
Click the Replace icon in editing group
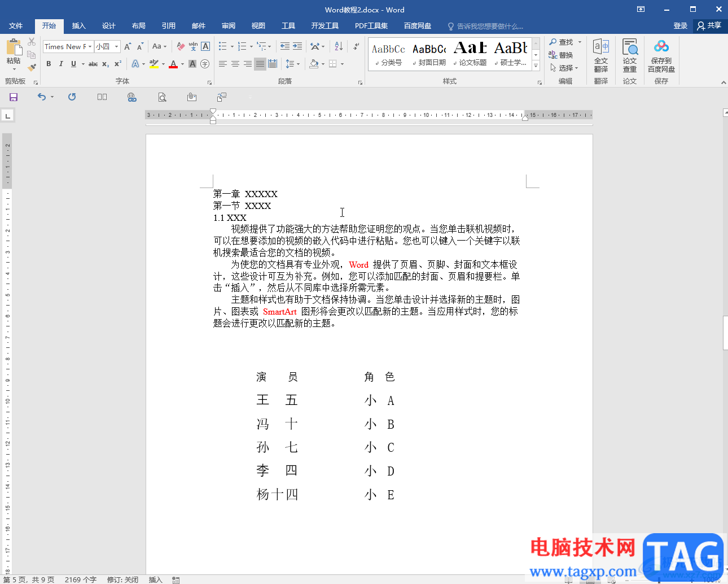point(561,55)
